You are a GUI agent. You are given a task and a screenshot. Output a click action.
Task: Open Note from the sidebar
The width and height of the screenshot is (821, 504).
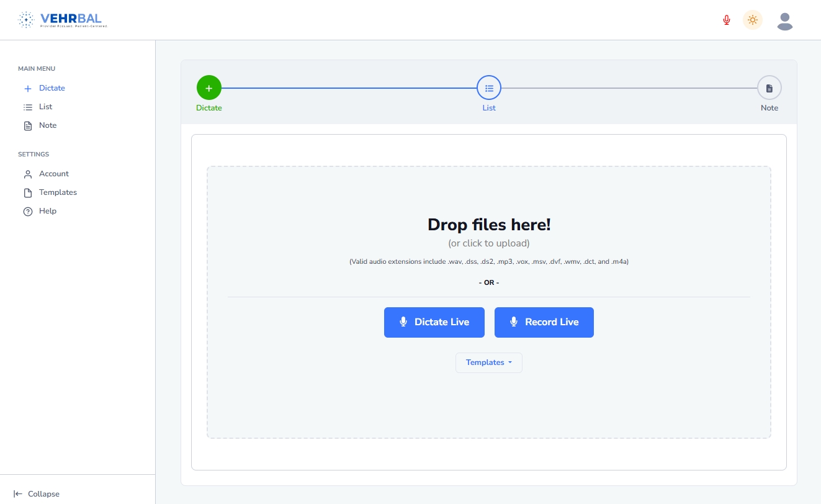tap(47, 125)
